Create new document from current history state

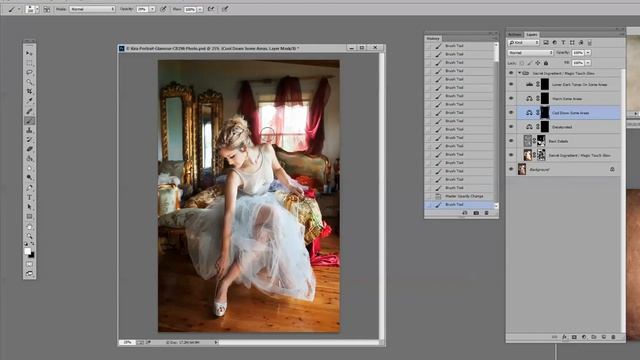pos(464,213)
